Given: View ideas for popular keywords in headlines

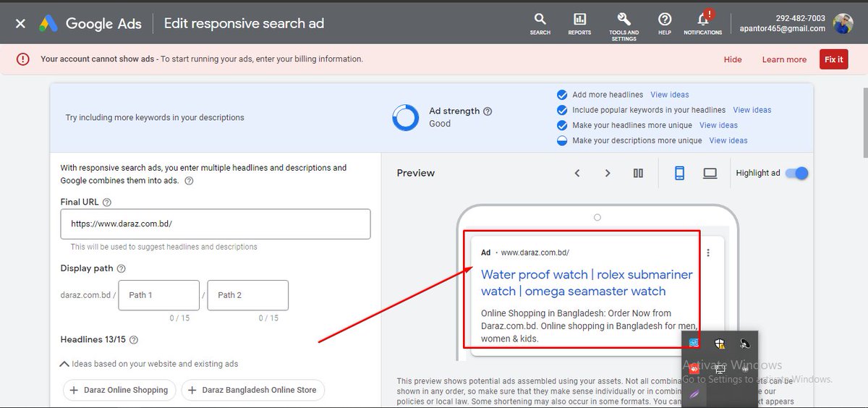Looking at the screenshot, I should (752, 110).
